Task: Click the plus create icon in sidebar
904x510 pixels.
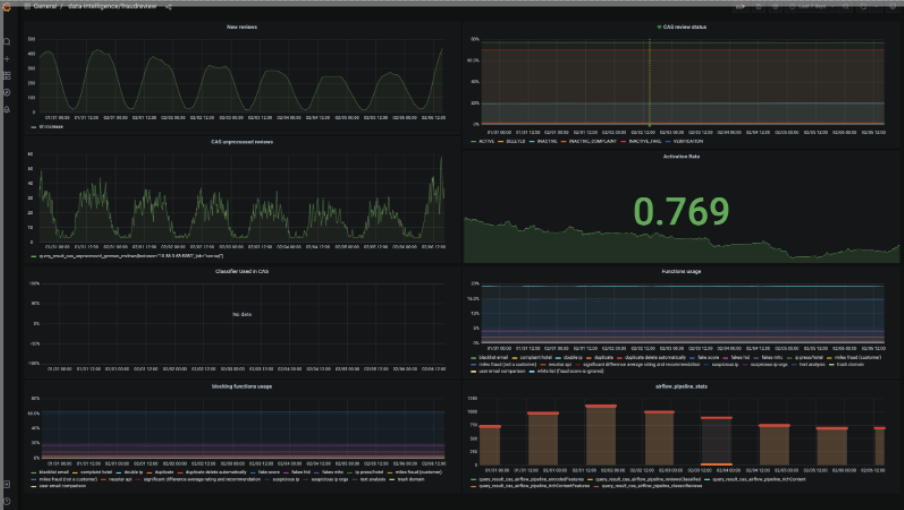Action: coord(7,59)
